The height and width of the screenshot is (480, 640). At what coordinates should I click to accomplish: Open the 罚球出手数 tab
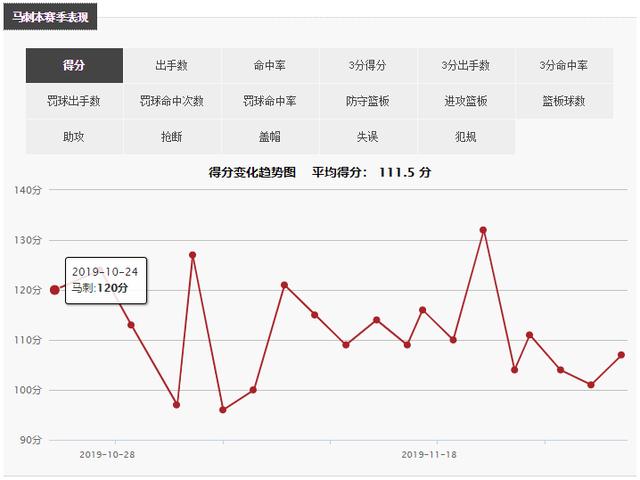(74, 101)
